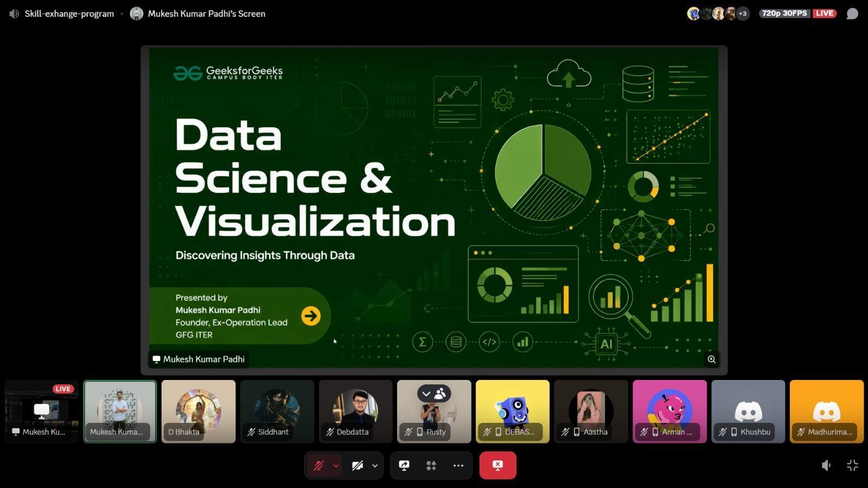Select Mukesh's live screen share thumbnail
This screenshot has width=868, height=488.
[x=42, y=411]
